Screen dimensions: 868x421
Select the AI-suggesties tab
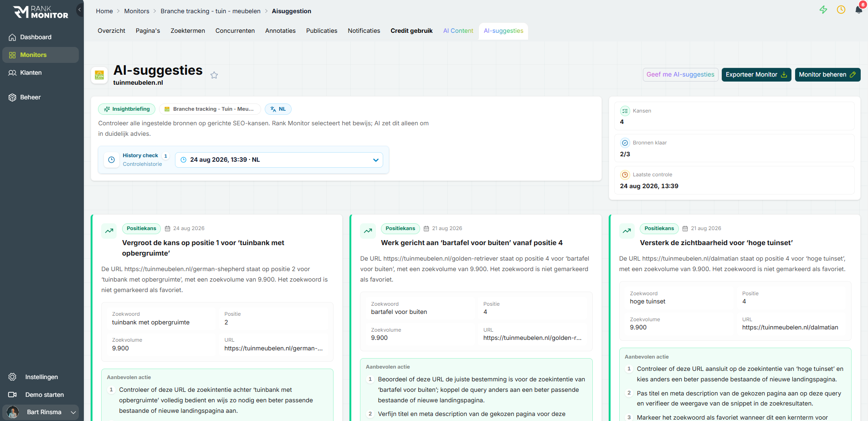503,31
